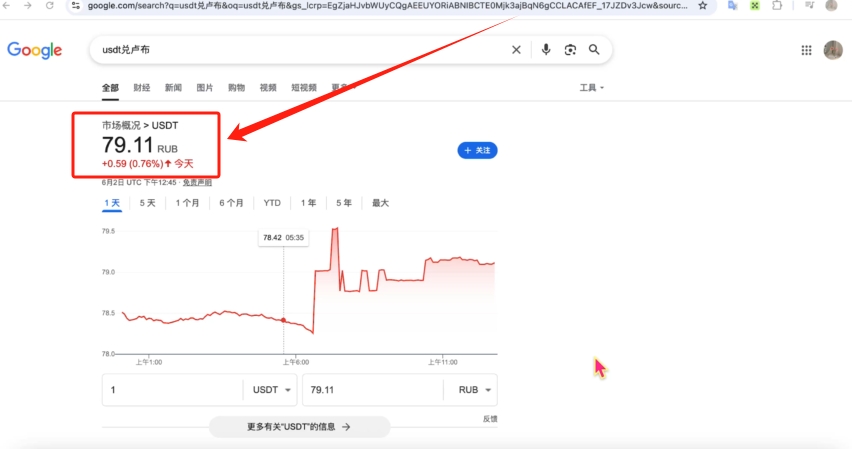Click the 79.11 RUB price value
The height and width of the screenshot is (449, 852).
(x=140, y=145)
